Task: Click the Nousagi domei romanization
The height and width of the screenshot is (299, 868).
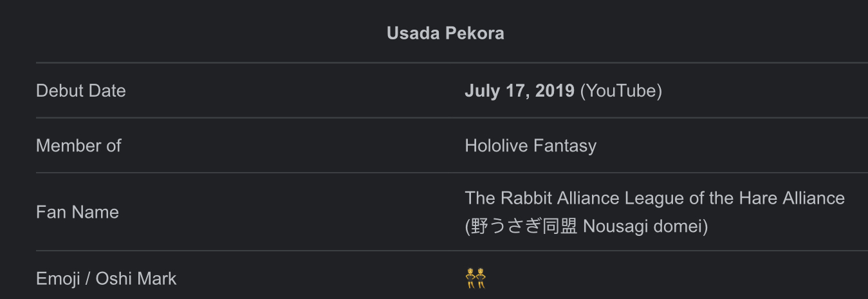Action: pos(642,227)
